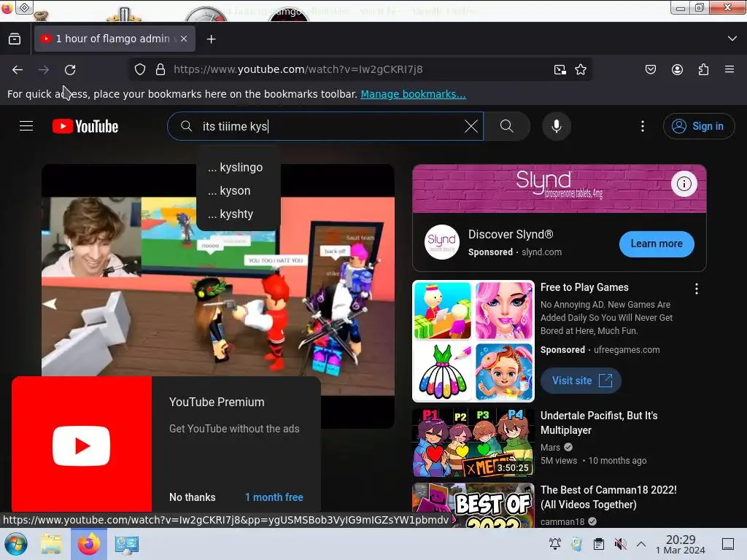
Task: Open clipboard tray icon
Action: click(598, 544)
